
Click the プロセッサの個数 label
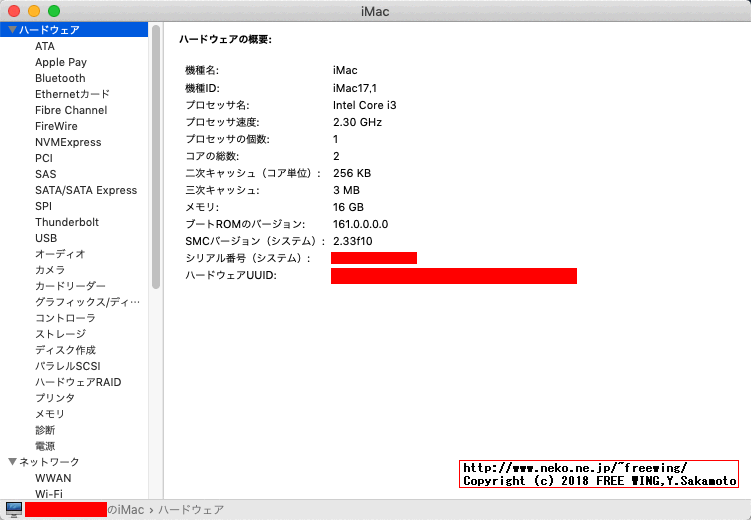228,139
